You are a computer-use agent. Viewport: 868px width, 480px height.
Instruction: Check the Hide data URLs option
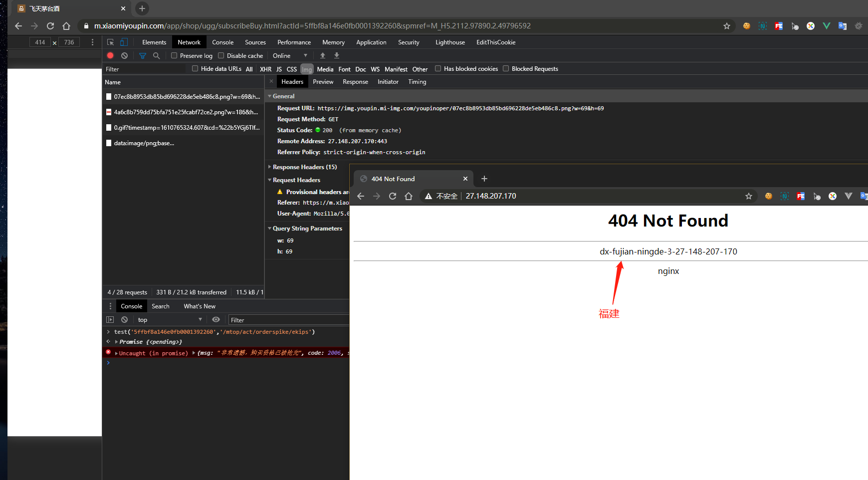195,68
